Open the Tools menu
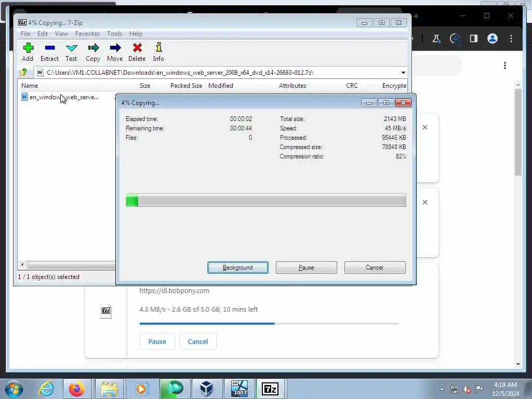 coord(115,34)
